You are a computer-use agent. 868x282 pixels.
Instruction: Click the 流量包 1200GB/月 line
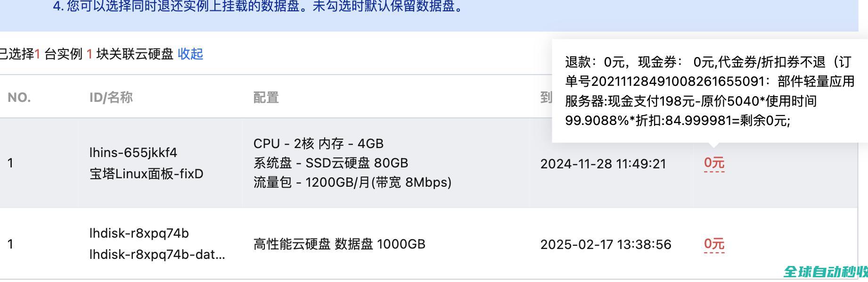[x=352, y=182]
